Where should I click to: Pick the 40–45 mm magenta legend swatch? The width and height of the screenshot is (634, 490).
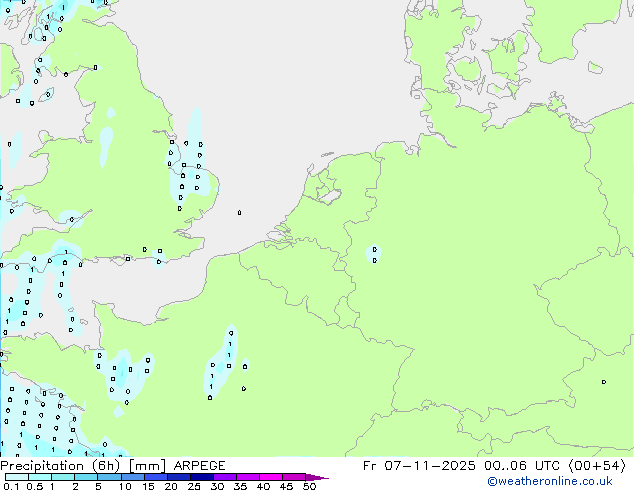click(x=271, y=477)
